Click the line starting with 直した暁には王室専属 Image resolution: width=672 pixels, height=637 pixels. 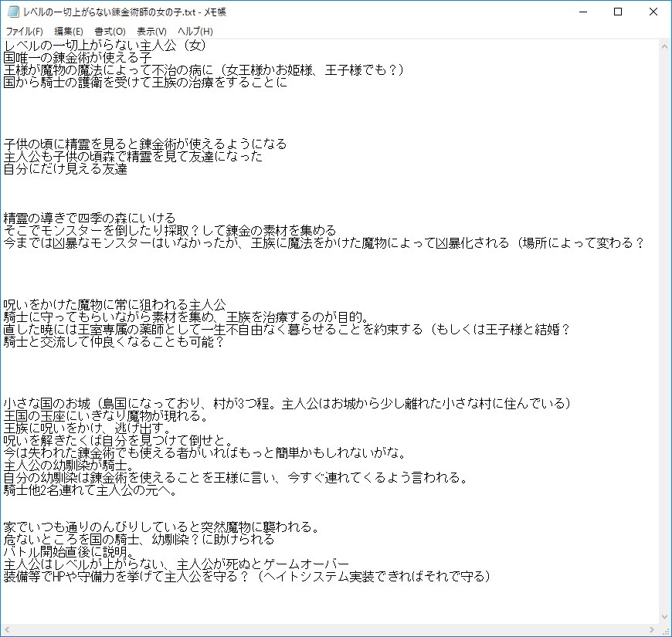point(287,330)
